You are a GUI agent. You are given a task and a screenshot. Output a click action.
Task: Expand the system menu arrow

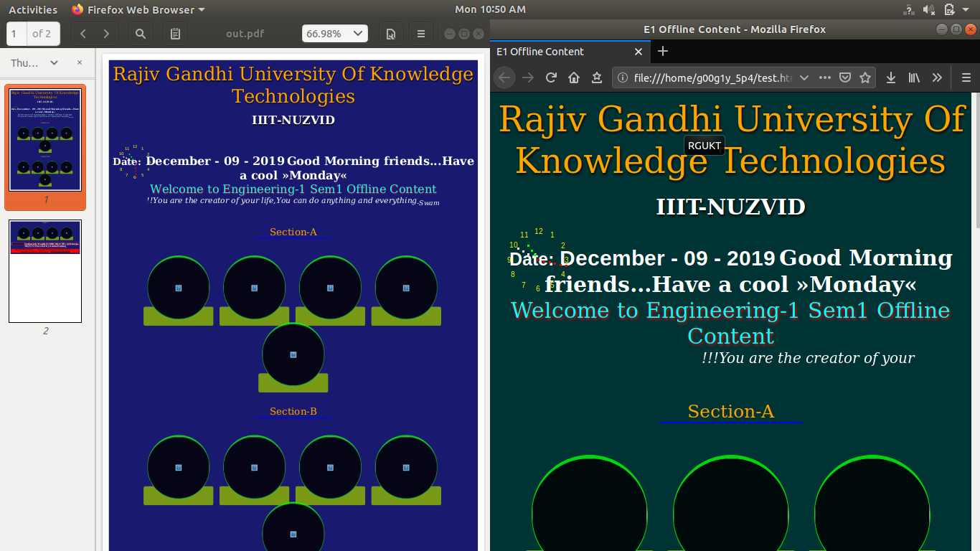point(967,10)
